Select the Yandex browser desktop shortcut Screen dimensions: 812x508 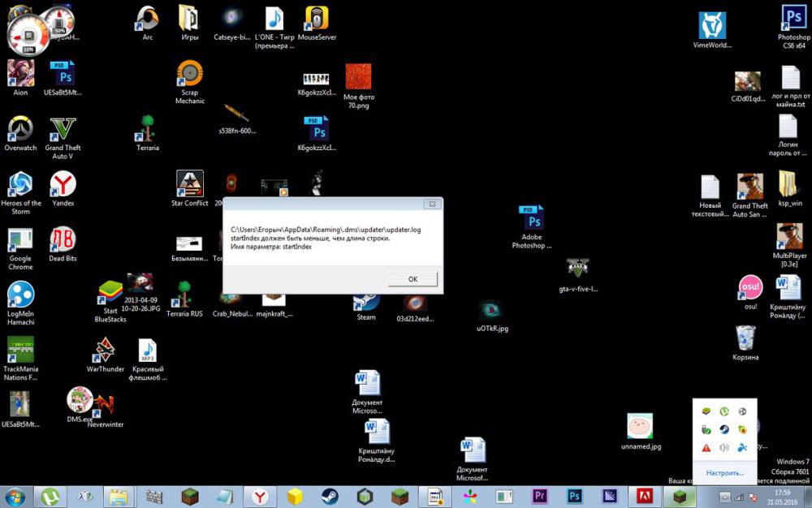pos(63,189)
